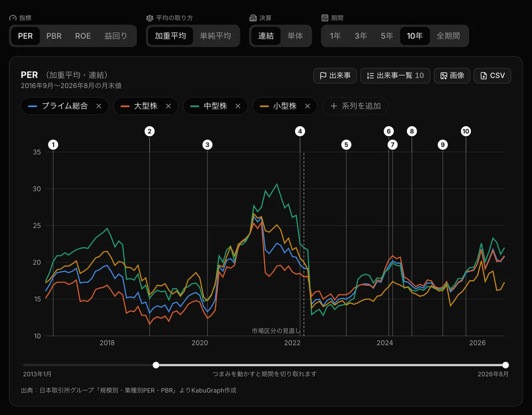Click 系列を追加 to add series
Screen dimensions: 532x415
pos(355,106)
